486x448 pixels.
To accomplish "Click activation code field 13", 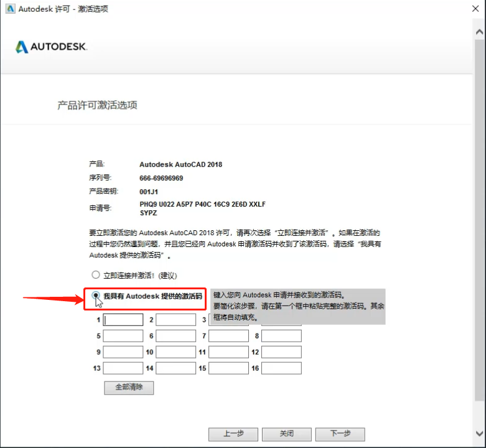I will (123, 368).
